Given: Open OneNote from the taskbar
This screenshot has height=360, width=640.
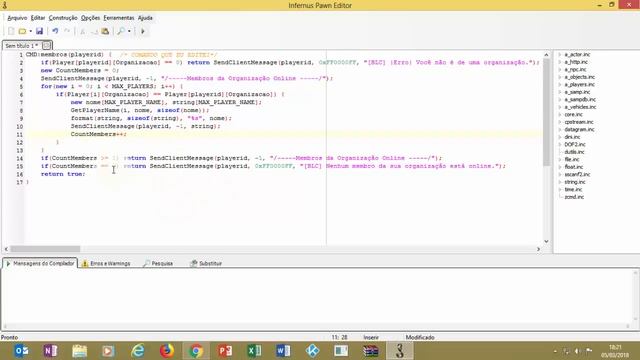Looking at the screenshot, I should point(50,351).
